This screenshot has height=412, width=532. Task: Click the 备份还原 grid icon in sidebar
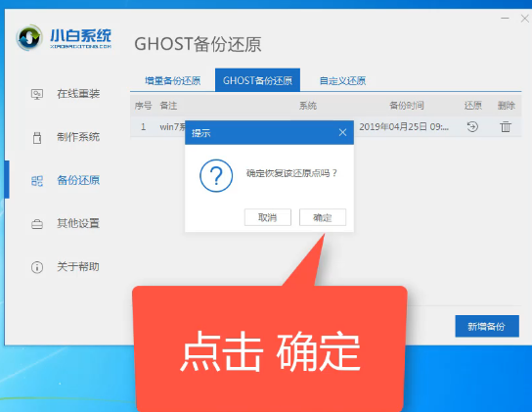click(x=37, y=181)
